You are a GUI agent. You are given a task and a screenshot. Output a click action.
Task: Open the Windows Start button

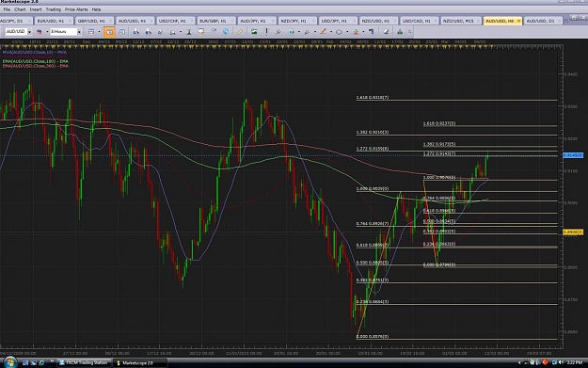9,362
